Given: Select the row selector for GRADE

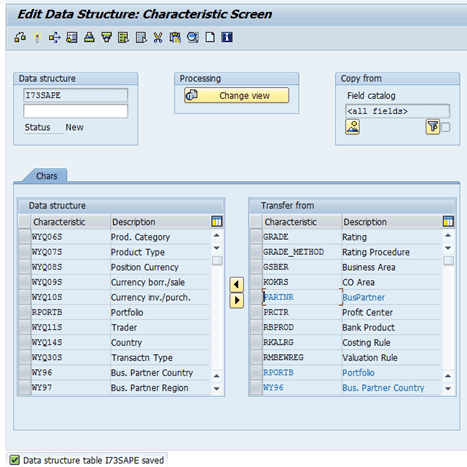Looking at the screenshot, I should pos(256,237).
